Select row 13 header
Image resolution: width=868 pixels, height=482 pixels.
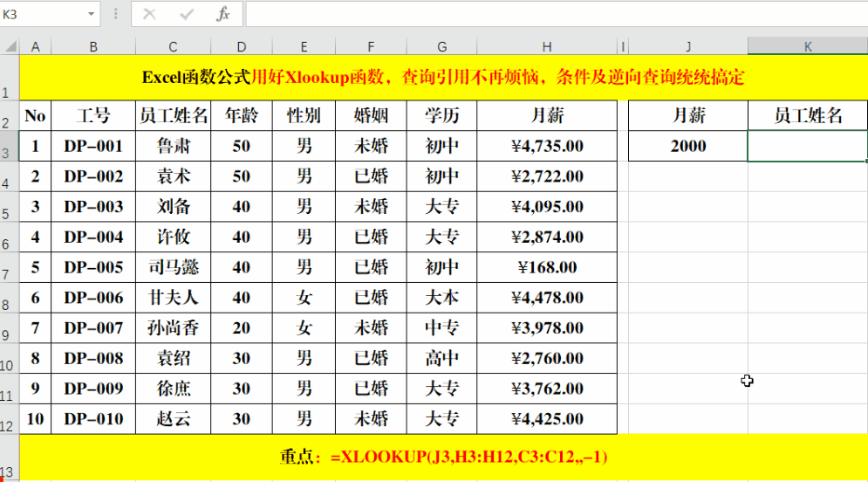(10, 457)
